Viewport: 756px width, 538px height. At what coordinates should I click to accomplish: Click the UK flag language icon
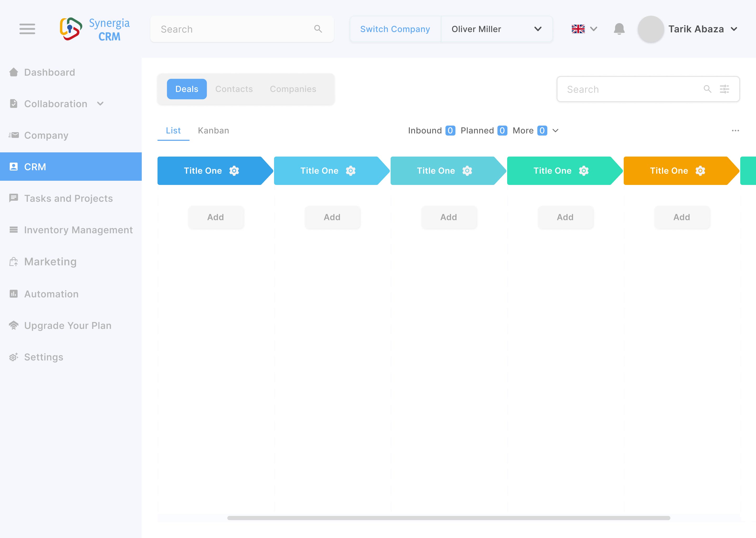point(578,29)
